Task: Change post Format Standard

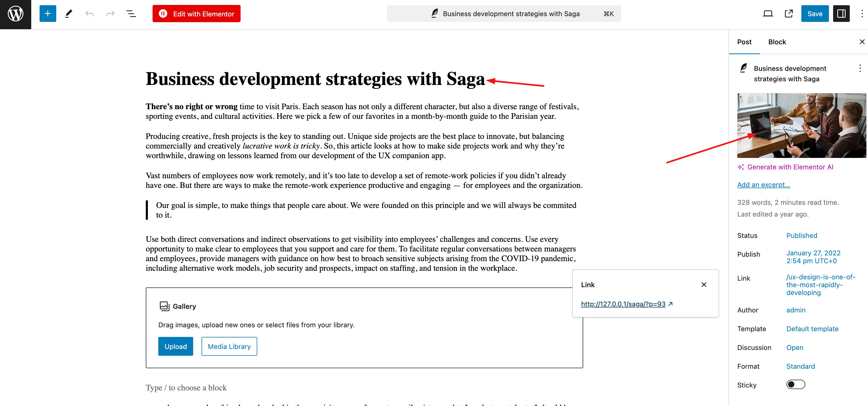Action: click(x=801, y=367)
